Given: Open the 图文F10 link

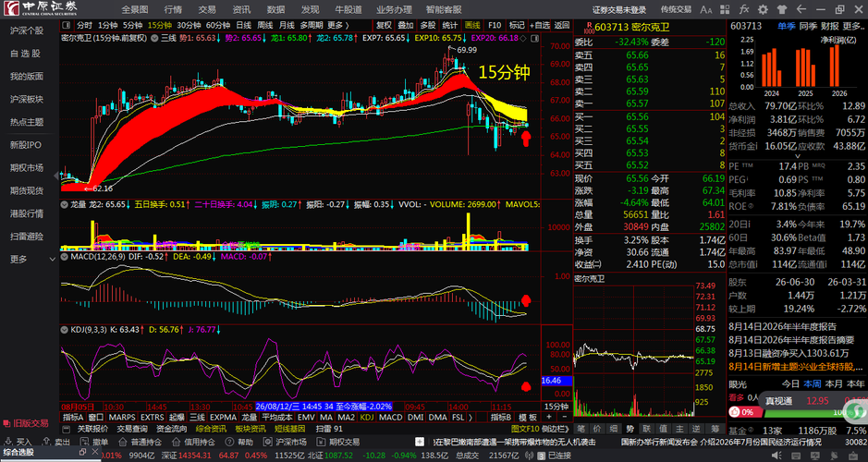Looking at the screenshot, I should pyautogui.click(x=525, y=429).
